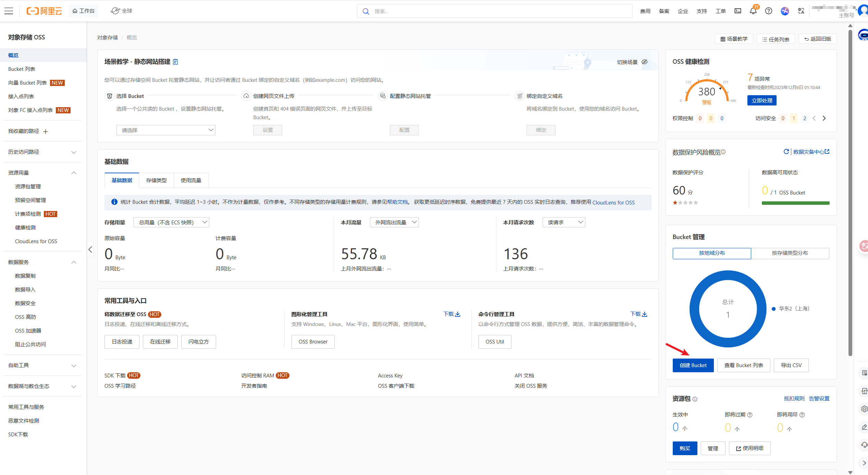Screen dimensions: 868x475
Task: Click the 创建 Bucket button
Action: pos(693,365)
